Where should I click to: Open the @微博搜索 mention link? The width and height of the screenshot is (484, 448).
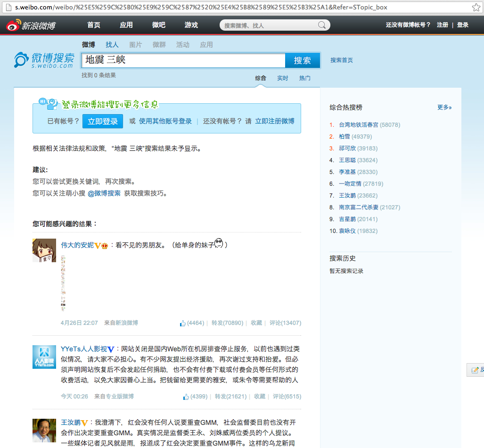[104, 193]
